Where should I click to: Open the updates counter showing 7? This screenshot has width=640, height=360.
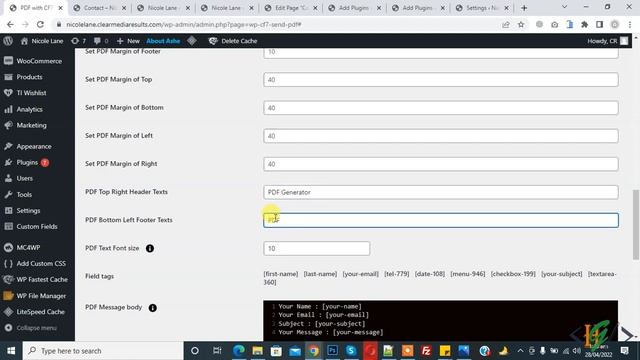(x=78, y=41)
